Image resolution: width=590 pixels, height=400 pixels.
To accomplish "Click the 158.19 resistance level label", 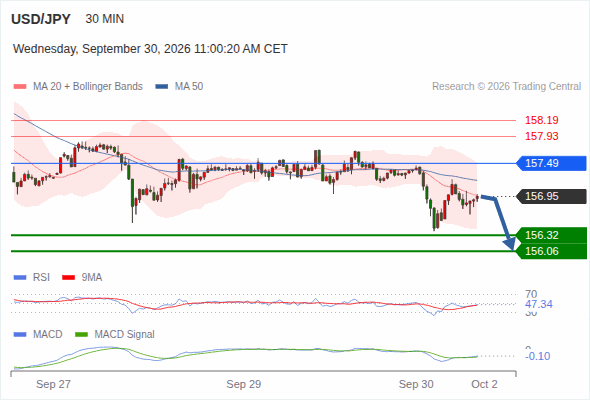I will (x=541, y=120).
